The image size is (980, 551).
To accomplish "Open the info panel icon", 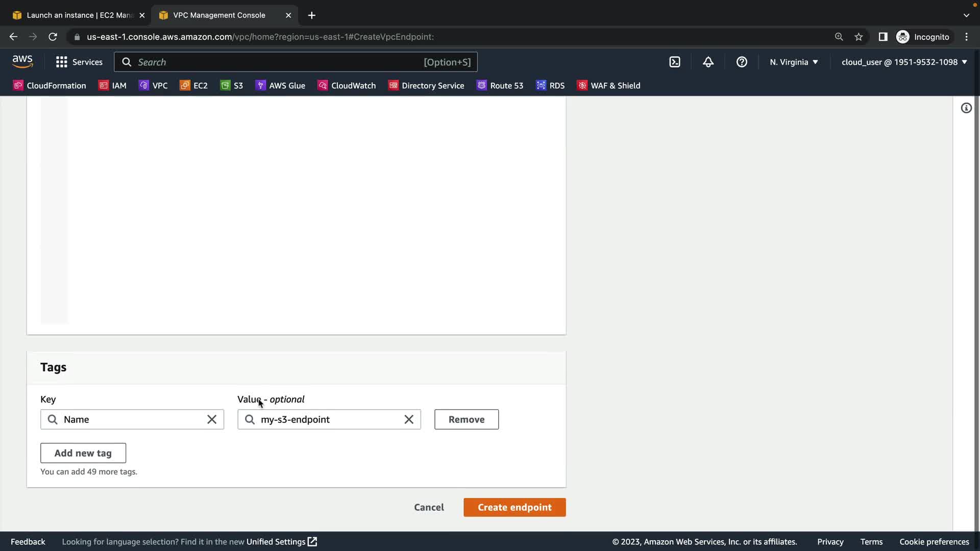I will click(x=966, y=108).
